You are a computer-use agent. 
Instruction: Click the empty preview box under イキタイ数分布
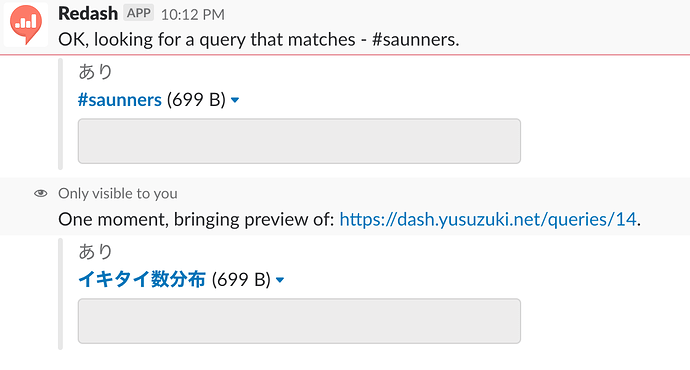pos(299,321)
